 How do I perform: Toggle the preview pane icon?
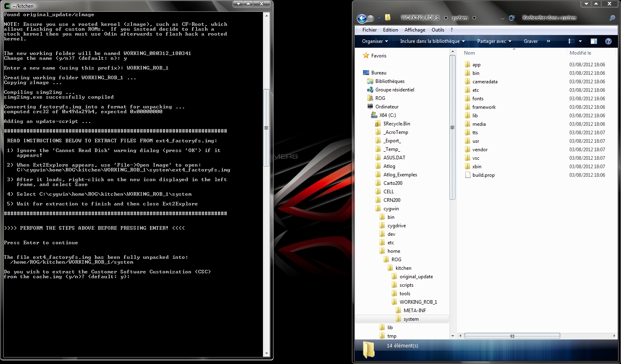[594, 41]
